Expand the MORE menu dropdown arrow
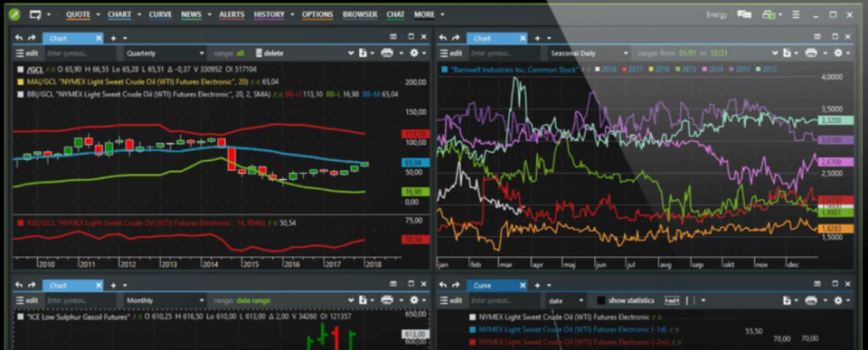This screenshot has width=868, height=350. pyautogui.click(x=442, y=14)
